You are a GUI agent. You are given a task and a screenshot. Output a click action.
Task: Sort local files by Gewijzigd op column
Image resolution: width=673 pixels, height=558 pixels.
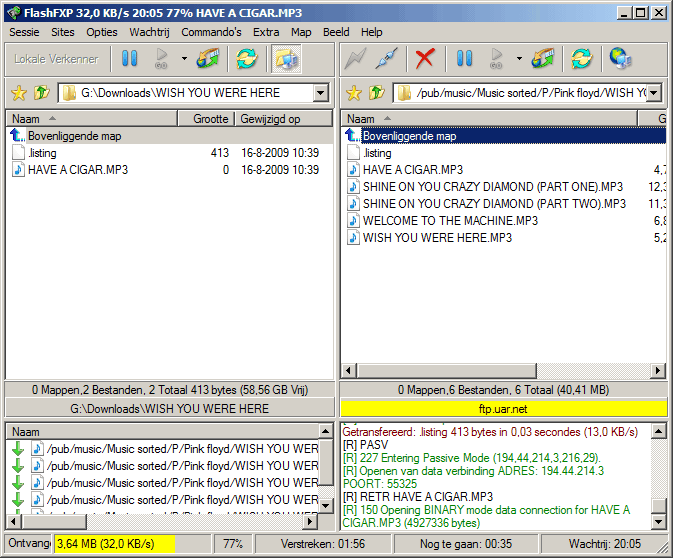pyautogui.click(x=283, y=119)
